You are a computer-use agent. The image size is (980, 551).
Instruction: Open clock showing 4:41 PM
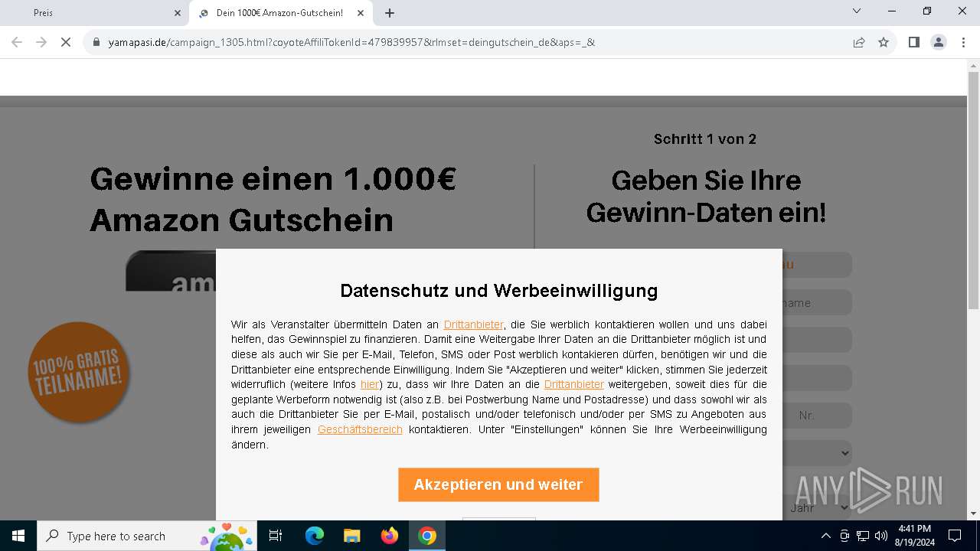[915, 536]
